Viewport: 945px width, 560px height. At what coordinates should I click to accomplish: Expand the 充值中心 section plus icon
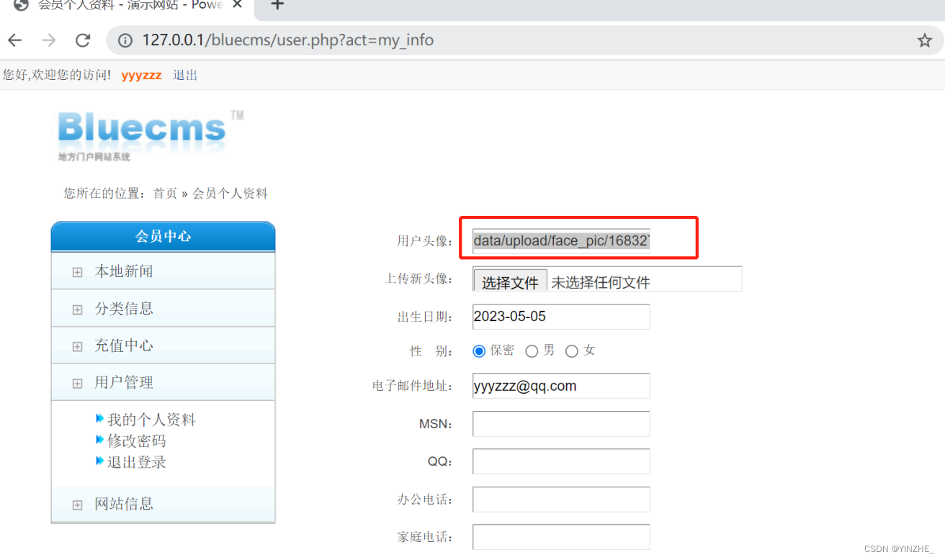tap(77, 346)
